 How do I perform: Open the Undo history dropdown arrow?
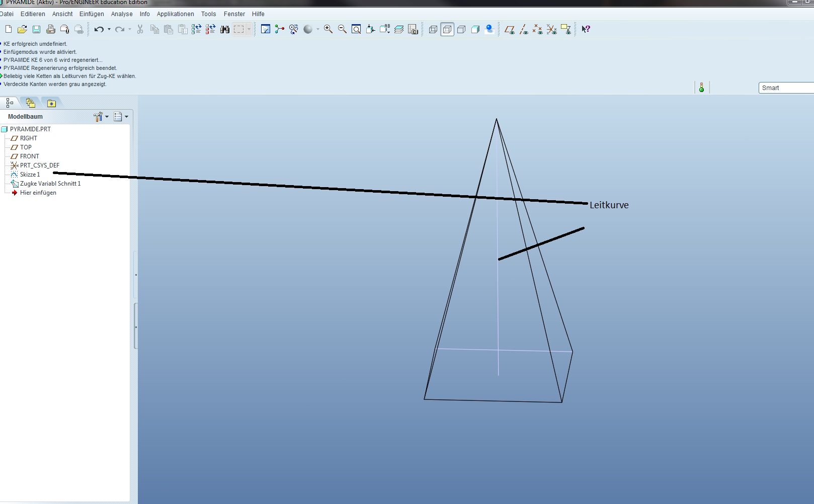(x=109, y=29)
